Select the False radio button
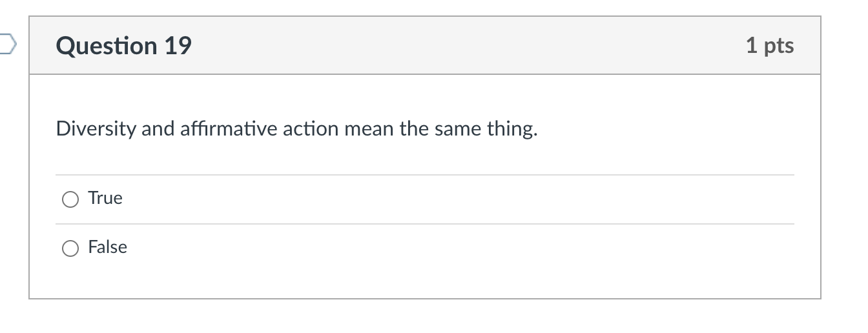The image size is (868, 333). click(70, 248)
